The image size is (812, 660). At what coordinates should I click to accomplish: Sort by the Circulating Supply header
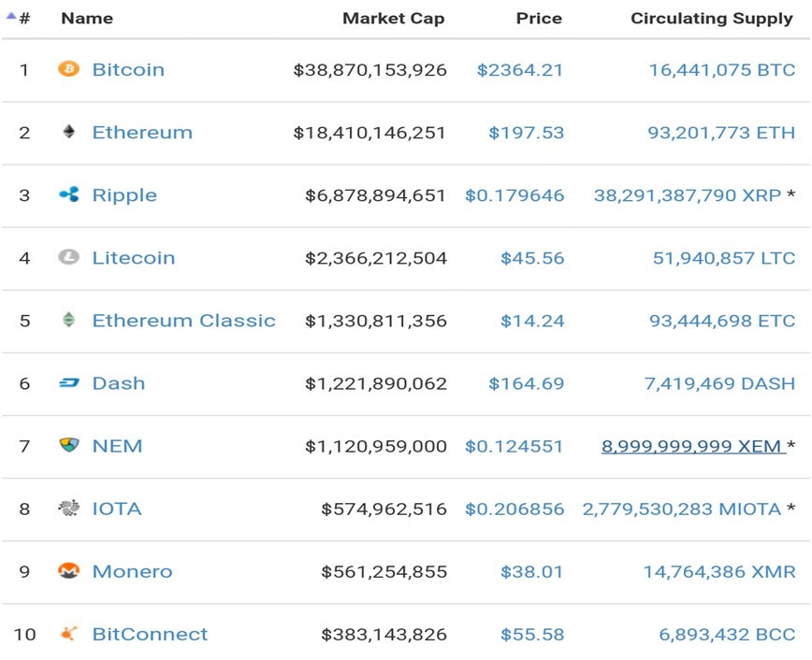[711, 18]
